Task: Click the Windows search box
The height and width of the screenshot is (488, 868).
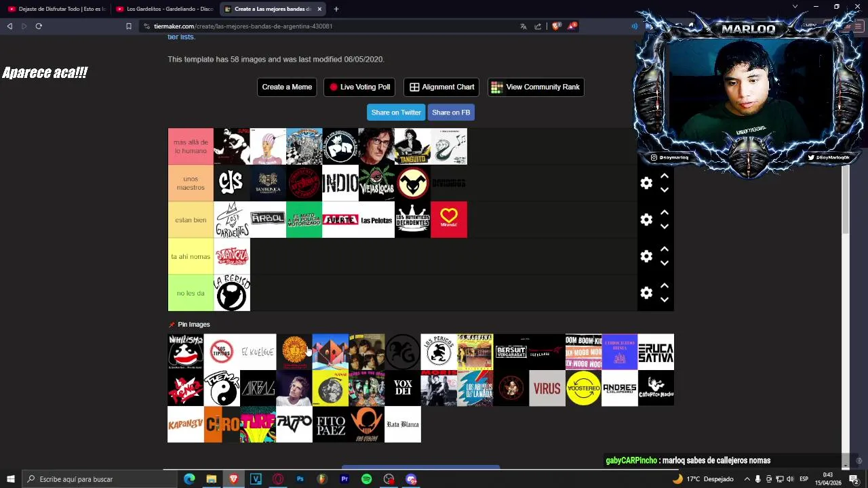Action: (x=99, y=479)
